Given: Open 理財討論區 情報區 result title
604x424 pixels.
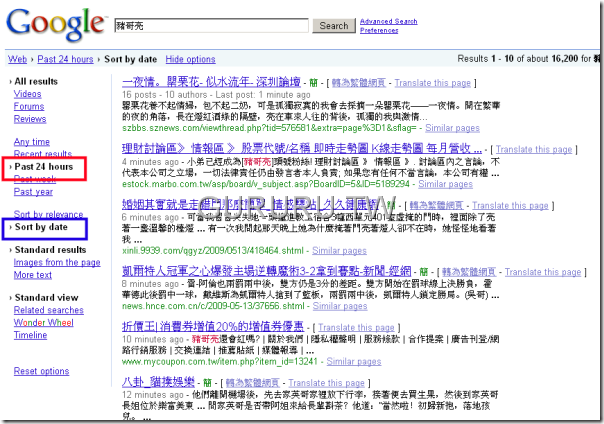Looking at the screenshot, I should pos(302,148).
